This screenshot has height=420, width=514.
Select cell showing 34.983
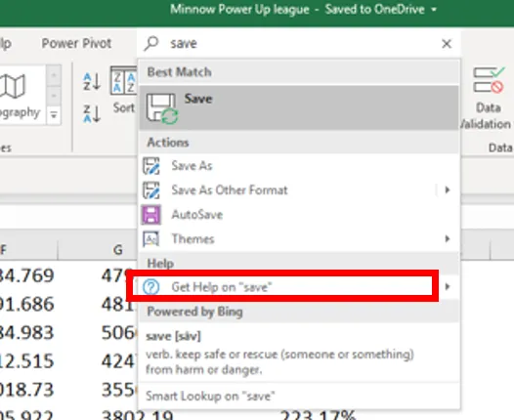click(x=26, y=332)
